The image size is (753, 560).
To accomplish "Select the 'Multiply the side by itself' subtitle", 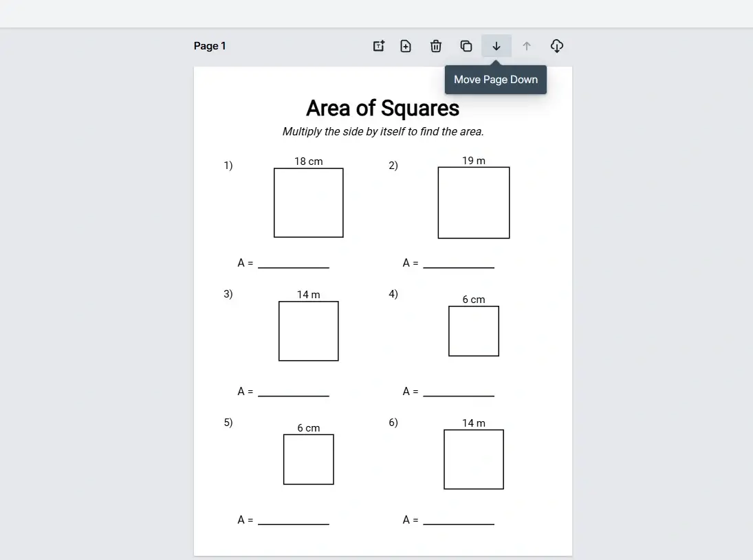I will click(x=383, y=131).
